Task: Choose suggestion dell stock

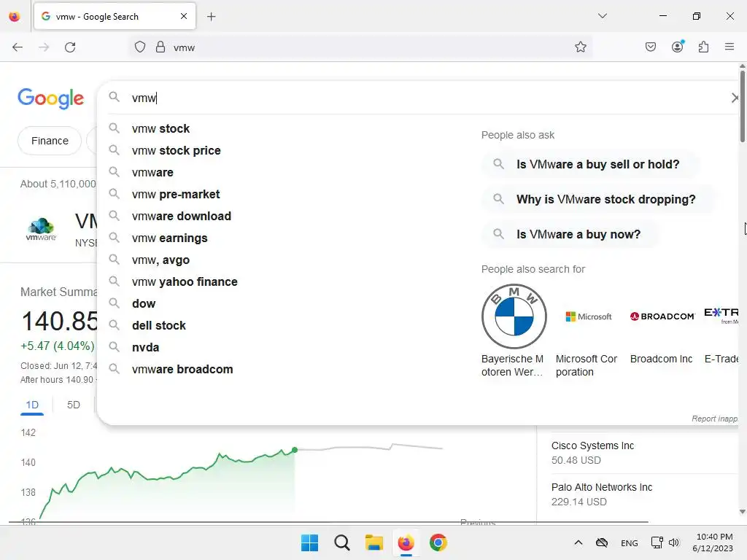Action: 158,326
